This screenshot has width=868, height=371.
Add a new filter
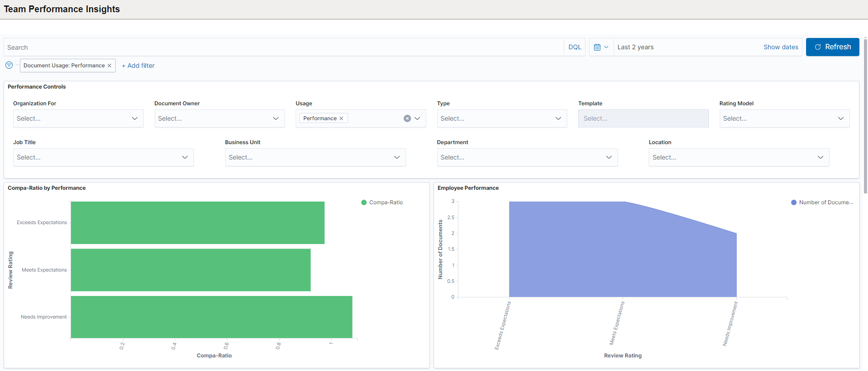pyautogui.click(x=138, y=66)
